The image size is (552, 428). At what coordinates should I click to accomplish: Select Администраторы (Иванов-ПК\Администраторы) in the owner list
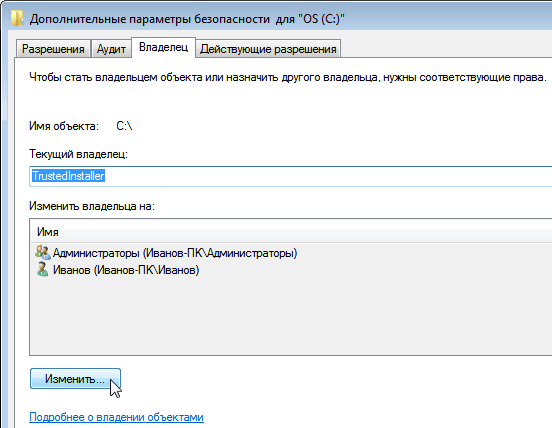(x=175, y=253)
